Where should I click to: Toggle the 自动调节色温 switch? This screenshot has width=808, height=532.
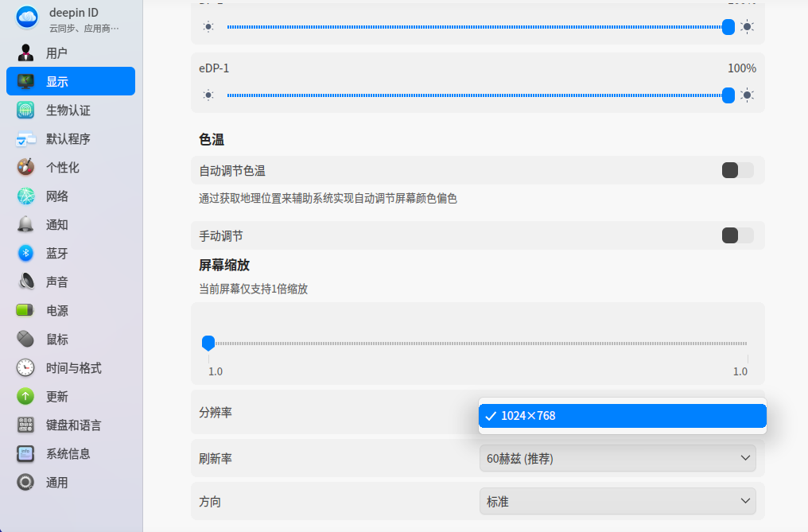coord(737,170)
